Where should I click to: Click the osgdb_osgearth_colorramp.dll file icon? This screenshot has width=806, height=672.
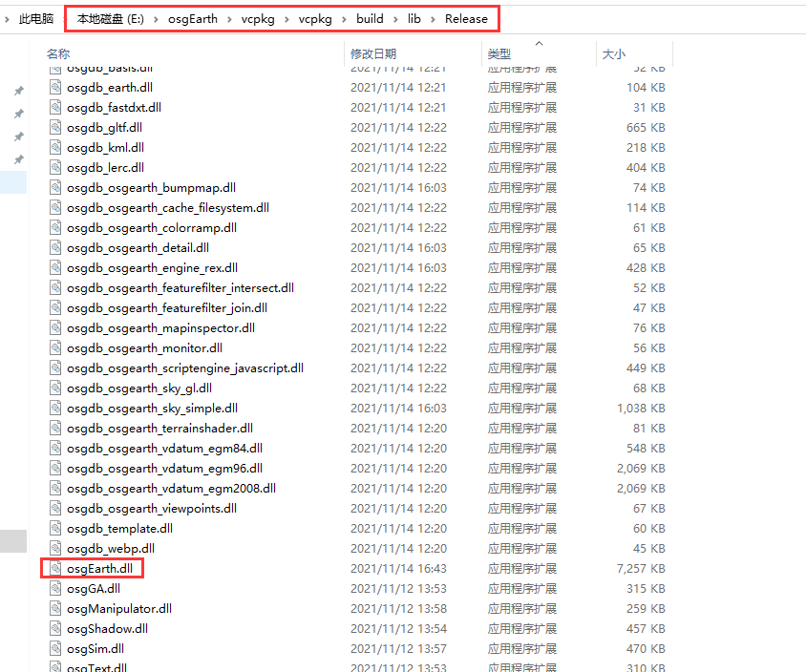(x=55, y=227)
